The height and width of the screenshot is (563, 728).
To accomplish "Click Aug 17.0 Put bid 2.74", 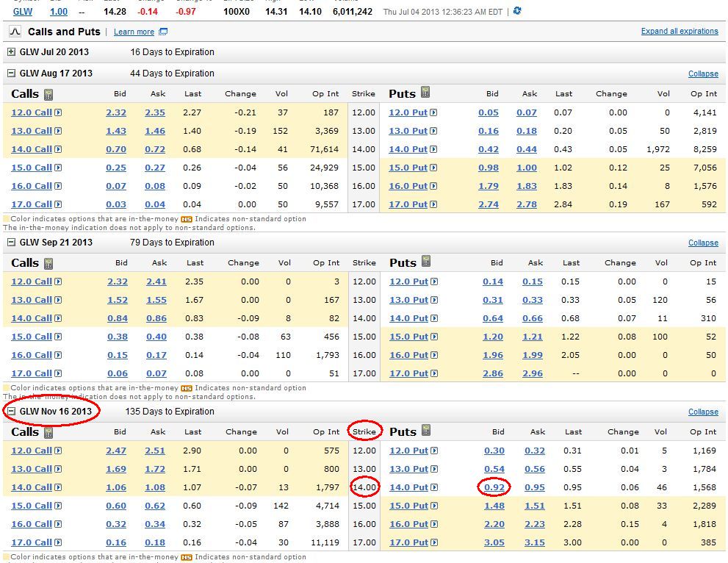I will click(x=489, y=204).
